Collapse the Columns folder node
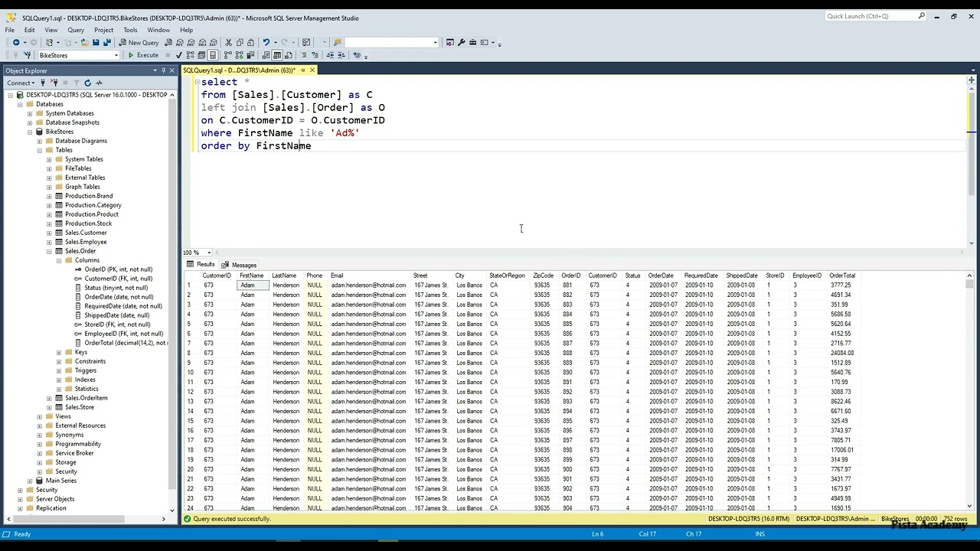Image resolution: width=980 pixels, height=551 pixels. (59, 260)
